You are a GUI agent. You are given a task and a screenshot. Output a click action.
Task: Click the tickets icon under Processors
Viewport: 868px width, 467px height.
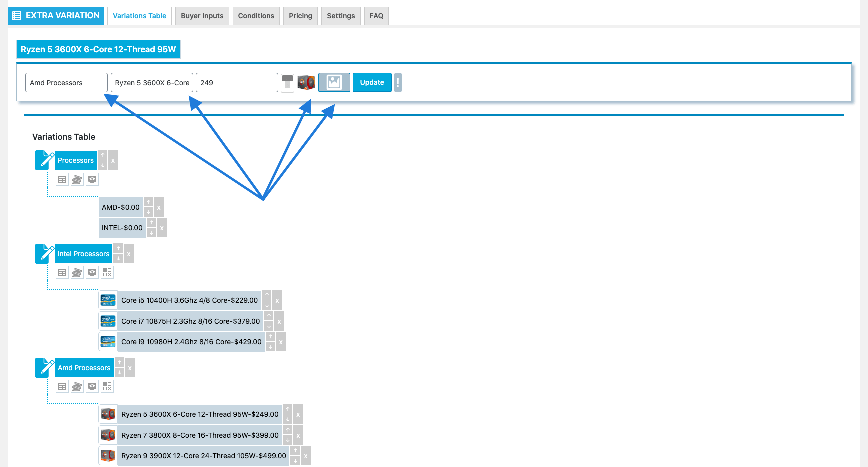click(x=77, y=179)
